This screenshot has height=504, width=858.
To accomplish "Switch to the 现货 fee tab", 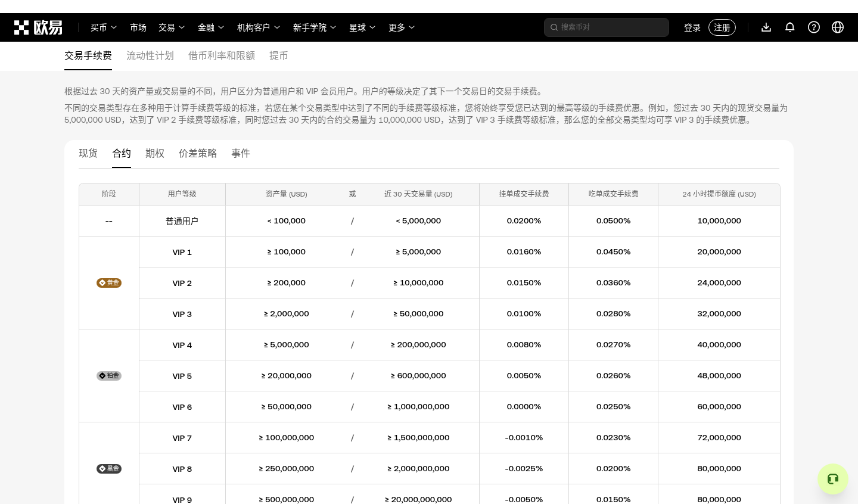I will pos(88,153).
